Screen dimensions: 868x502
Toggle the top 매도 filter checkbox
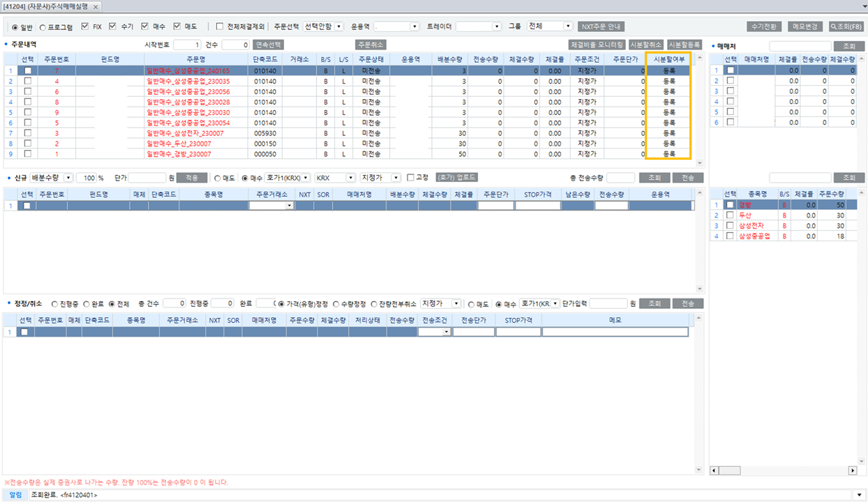tap(177, 26)
